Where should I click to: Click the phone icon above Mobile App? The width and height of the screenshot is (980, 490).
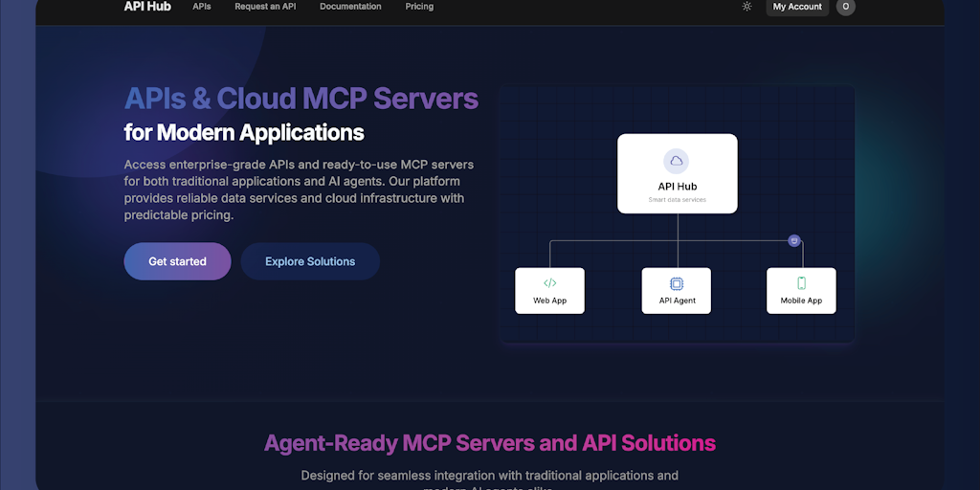[801, 283]
